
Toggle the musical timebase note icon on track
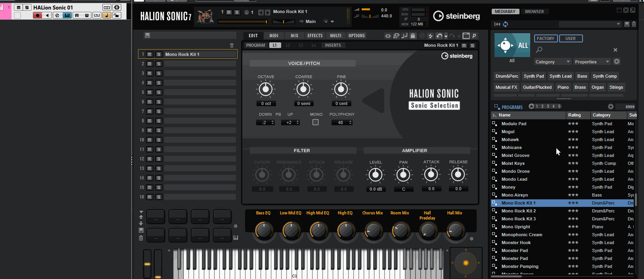pos(107,15)
